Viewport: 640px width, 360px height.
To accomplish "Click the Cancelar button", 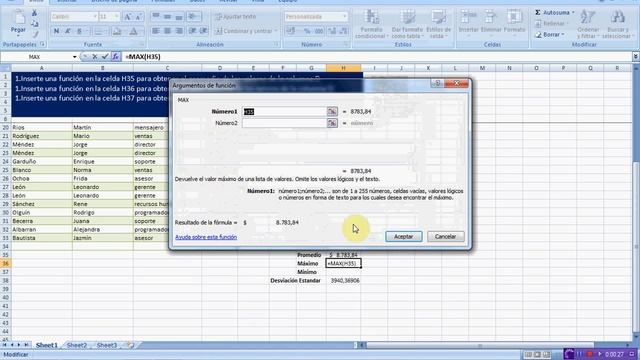I will point(445,236).
